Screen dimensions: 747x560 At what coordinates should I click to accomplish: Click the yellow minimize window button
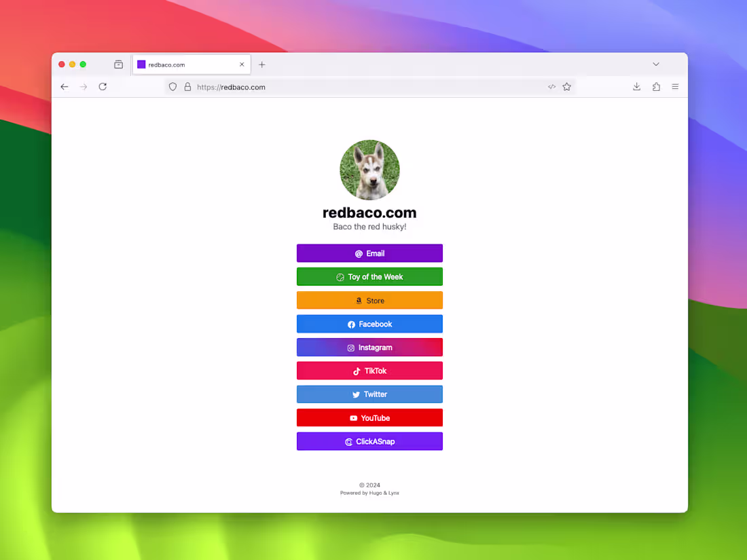[x=73, y=64]
